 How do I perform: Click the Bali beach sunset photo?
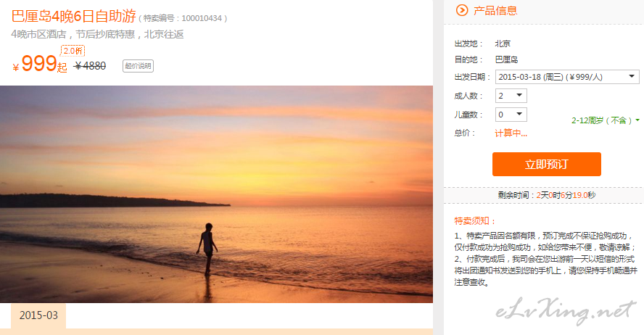(x=216, y=194)
